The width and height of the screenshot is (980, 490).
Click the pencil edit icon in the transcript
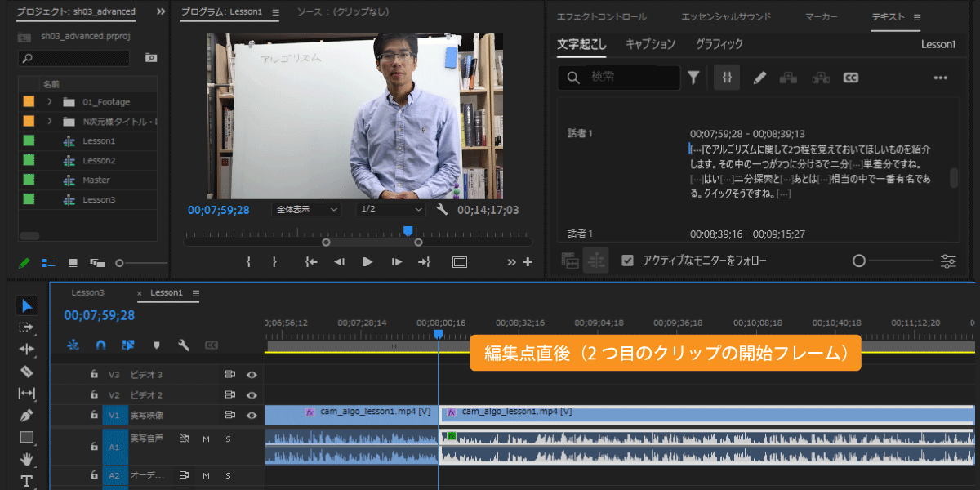pos(759,78)
